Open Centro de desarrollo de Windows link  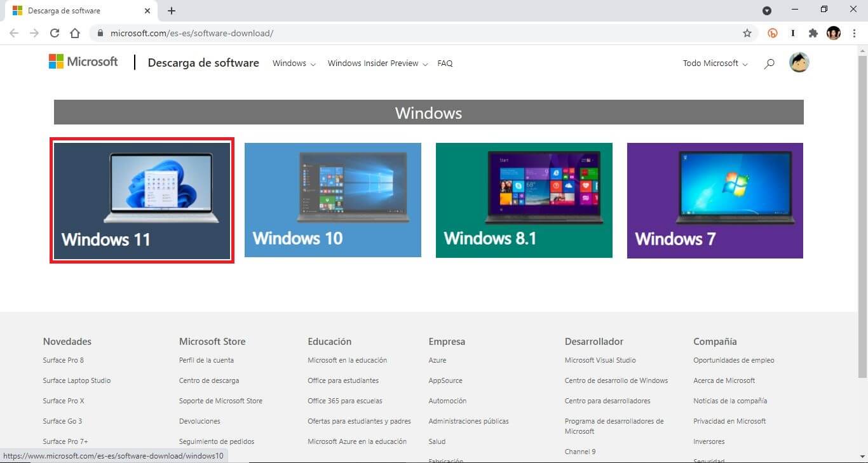(616, 380)
